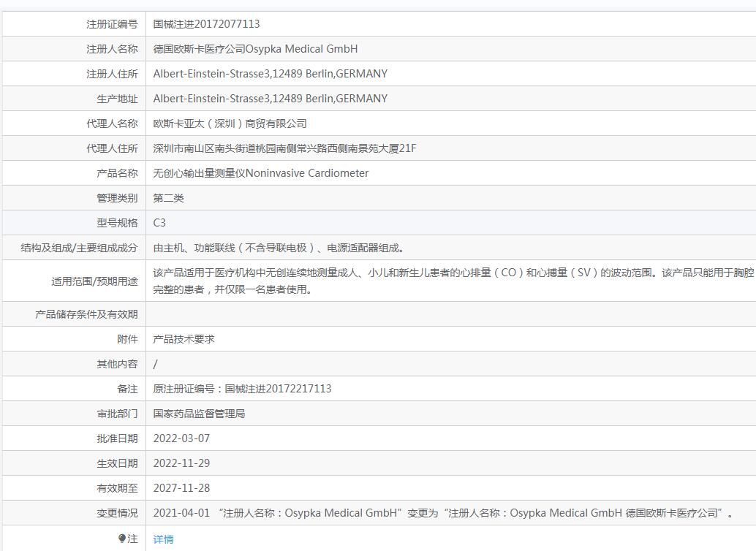The height and width of the screenshot is (551, 756).
Task: Click the 代理人住所 Shenzhen address value
Action: (x=284, y=148)
